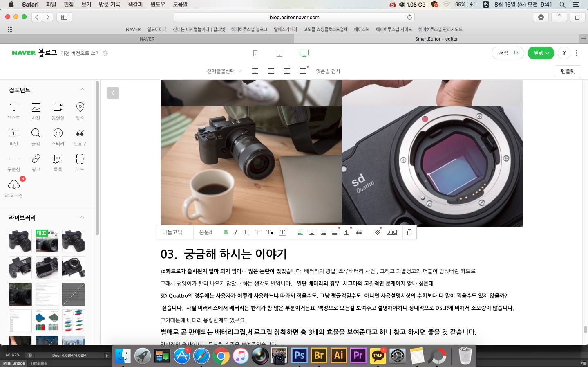This screenshot has height=367, width=588.
Task: Open the 전체글꼴선택 dropdown
Action: (x=224, y=71)
